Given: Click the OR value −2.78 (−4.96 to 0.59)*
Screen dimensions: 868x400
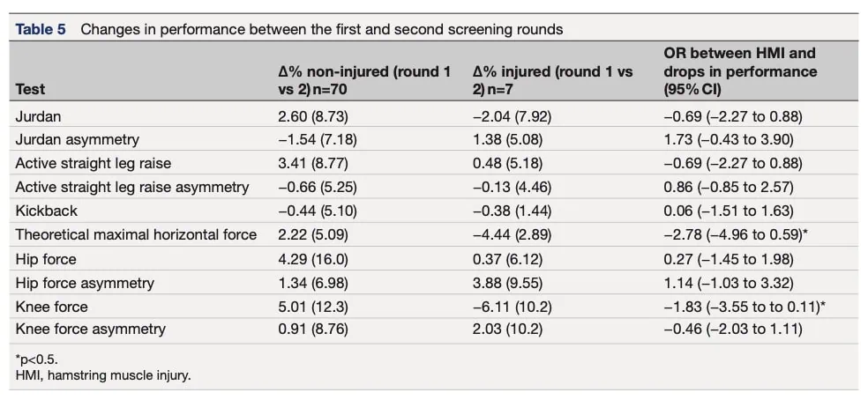Looking at the screenshot, I should point(738,234).
